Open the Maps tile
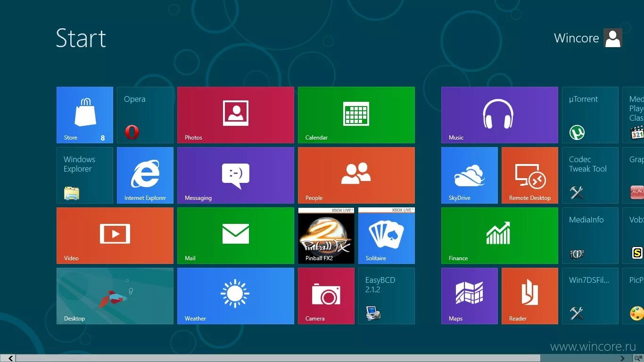The image size is (644, 362). click(x=470, y=296)
